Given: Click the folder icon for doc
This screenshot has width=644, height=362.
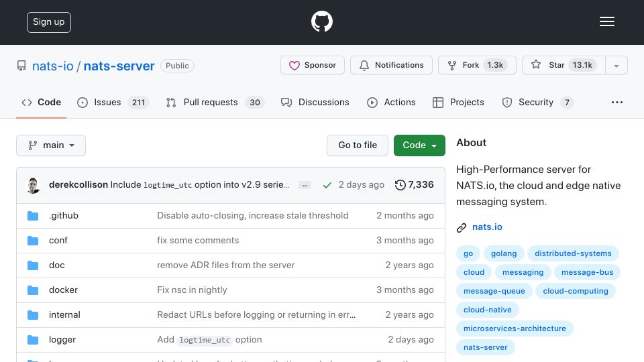Looking at the screenshot, I should point(33,265).
